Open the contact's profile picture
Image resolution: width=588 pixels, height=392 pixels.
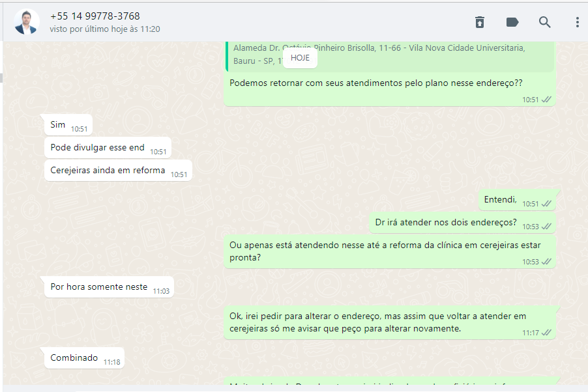(x=27, y=22)
